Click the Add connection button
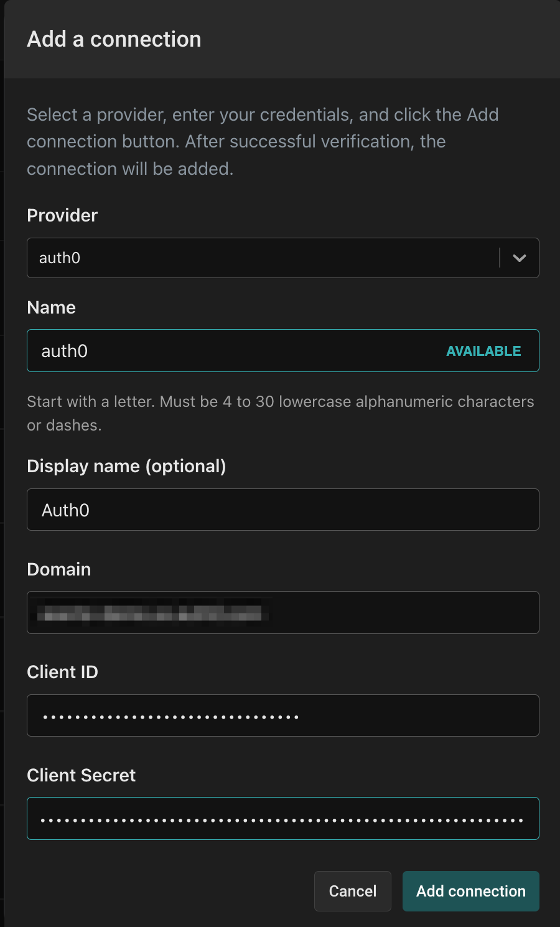Viewport: 560px width, 927px height. tap(471, 891)
